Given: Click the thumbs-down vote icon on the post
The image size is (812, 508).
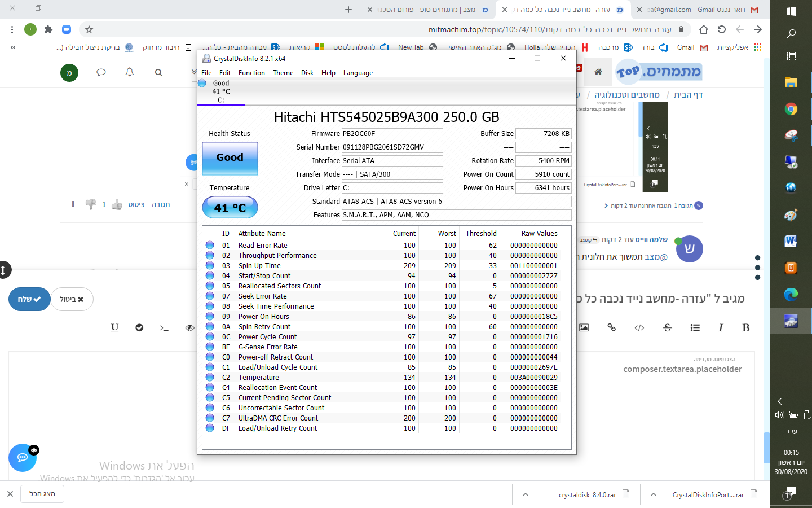Looking at the screenshot, I should point(90,204).
